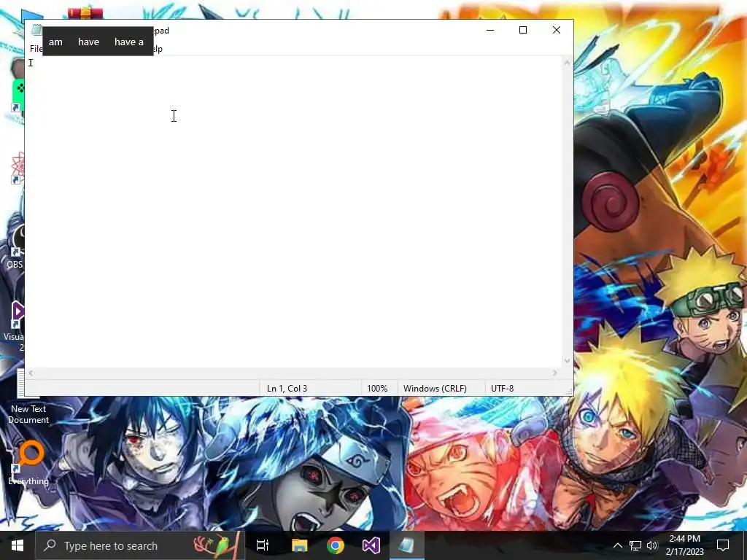Open the Windows Start menu
This screenshot has height=560, width=747.
point(18,545)
